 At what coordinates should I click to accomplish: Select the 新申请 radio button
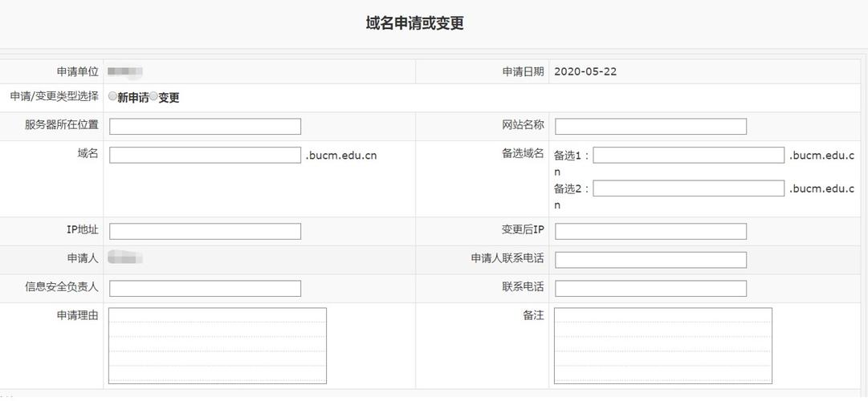(x=113, y=97)
